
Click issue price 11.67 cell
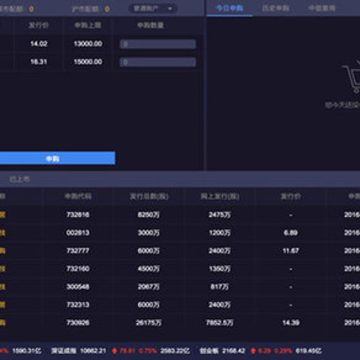click(x=291, y=251)
